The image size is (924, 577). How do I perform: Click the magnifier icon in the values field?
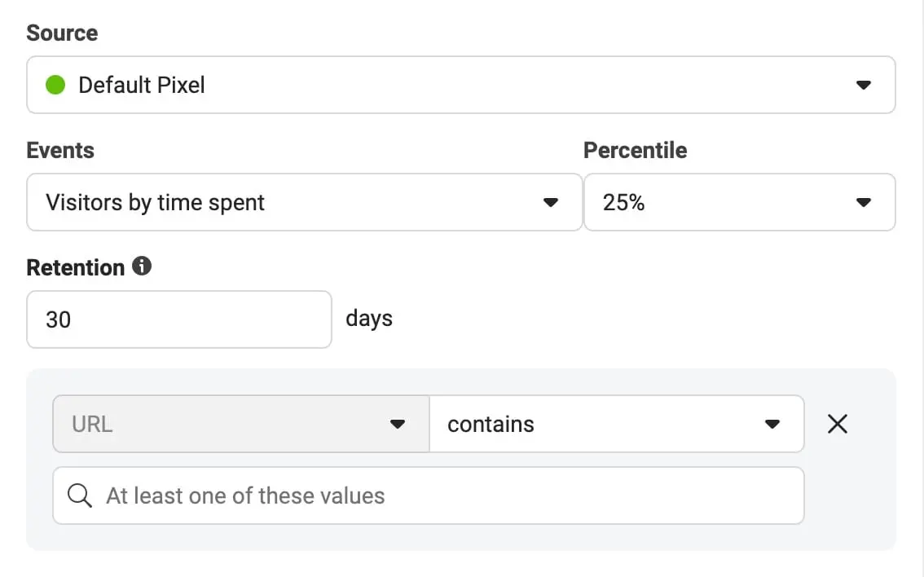tap(80, 496)
